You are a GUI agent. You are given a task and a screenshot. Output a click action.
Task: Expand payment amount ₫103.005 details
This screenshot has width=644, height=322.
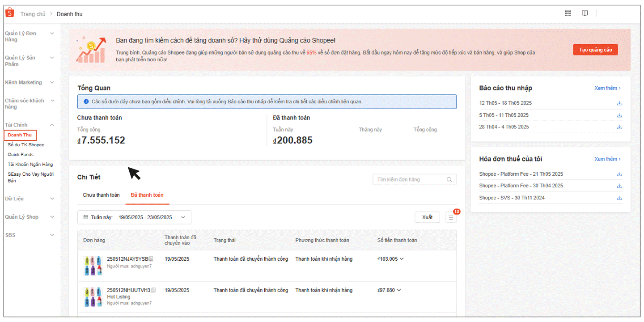pos(401,259)
